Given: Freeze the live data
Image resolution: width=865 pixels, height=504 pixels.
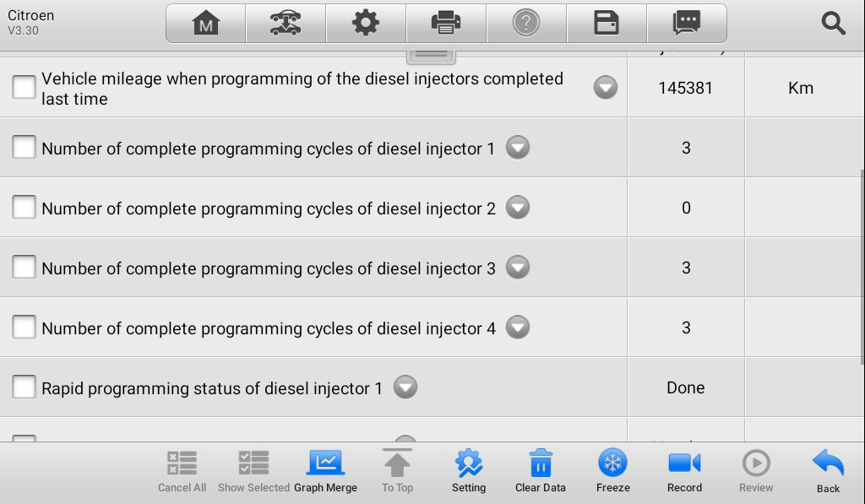Looking at the screenshot, I should point(613,471).
